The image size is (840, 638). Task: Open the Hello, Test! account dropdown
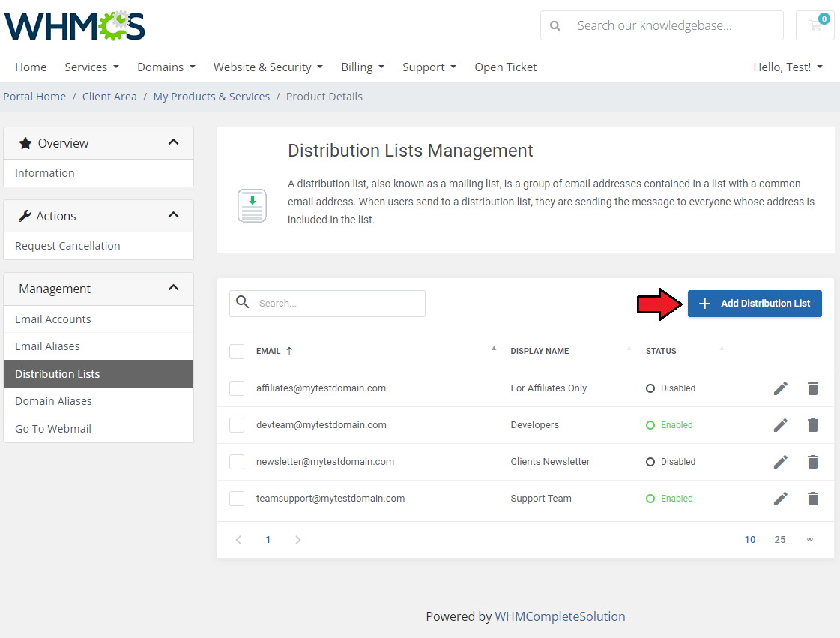click(788, 67)
